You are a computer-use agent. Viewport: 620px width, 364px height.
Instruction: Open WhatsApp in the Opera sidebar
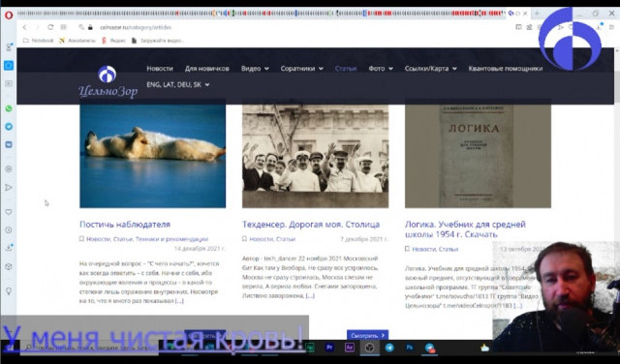click(9, 108)
